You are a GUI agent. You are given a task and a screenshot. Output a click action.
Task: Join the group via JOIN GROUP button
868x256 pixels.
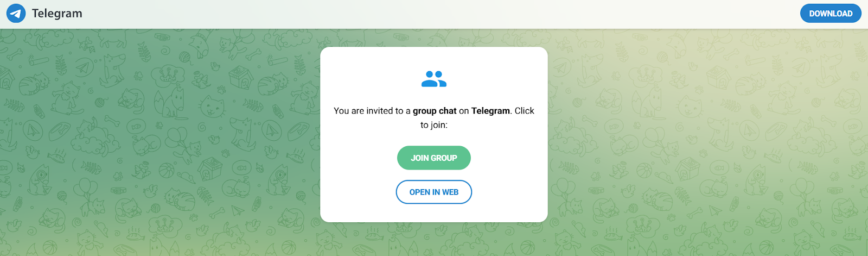[434, 158]
